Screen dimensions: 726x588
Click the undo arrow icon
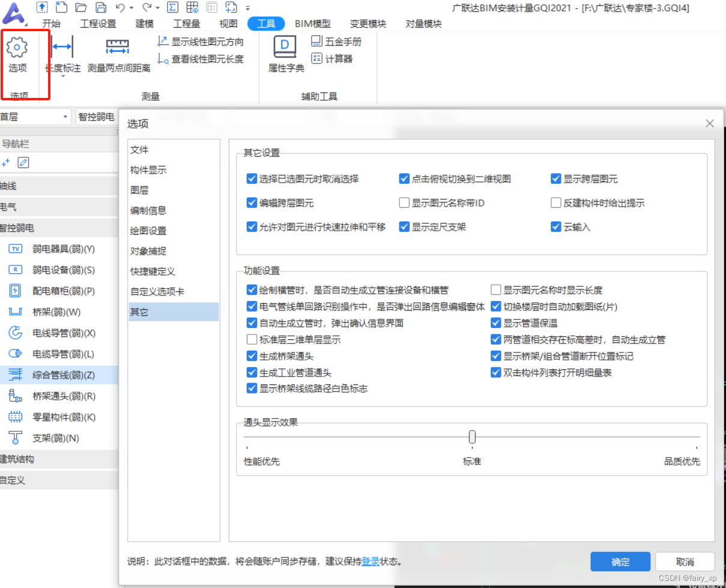click(120, 7)
